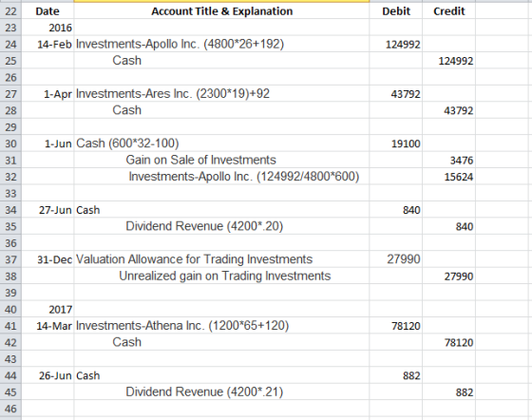This screenshot has height=420, width=532.
Task: Select credit value 43792
Action: [448, 110]
